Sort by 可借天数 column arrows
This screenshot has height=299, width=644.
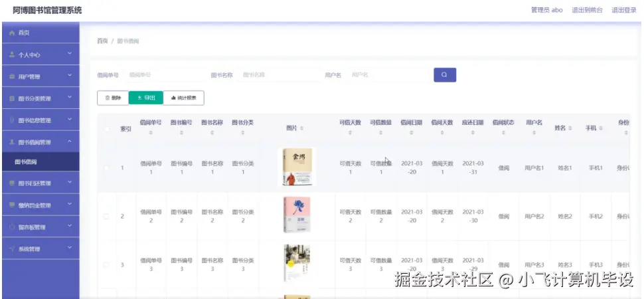[x=350, y=133]
